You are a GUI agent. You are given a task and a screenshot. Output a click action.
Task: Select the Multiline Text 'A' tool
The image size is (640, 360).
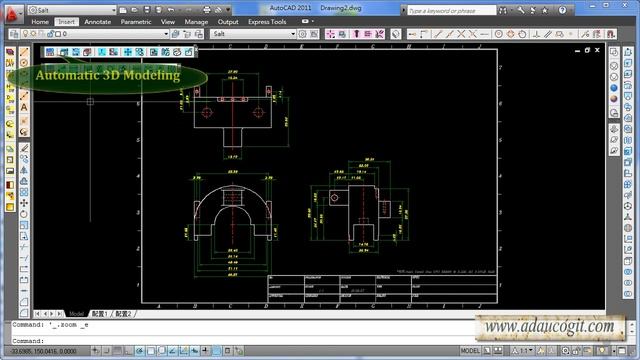(24, 107)
